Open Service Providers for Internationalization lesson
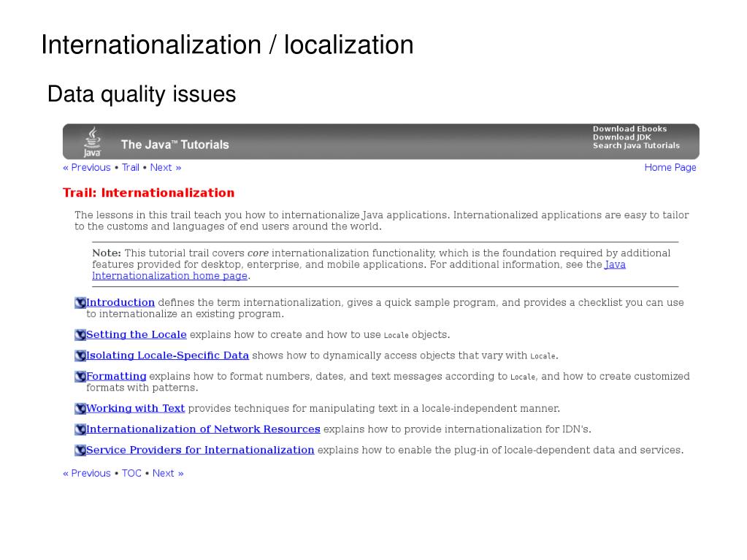 tap(200, 450)
